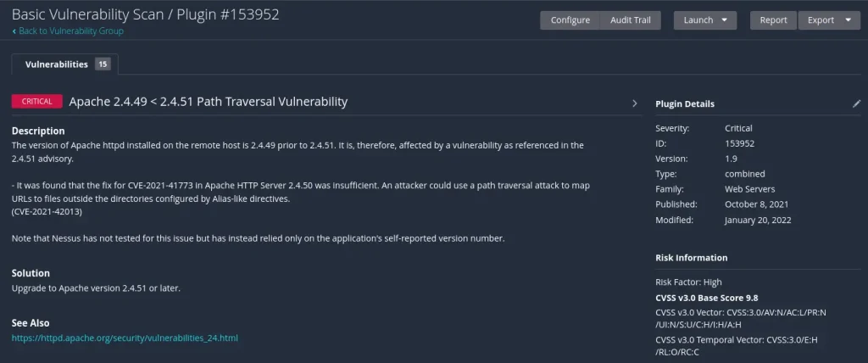868x363 pixels.
Task: Click the red CRITICAL severity badge
Action: coord(36,102)
